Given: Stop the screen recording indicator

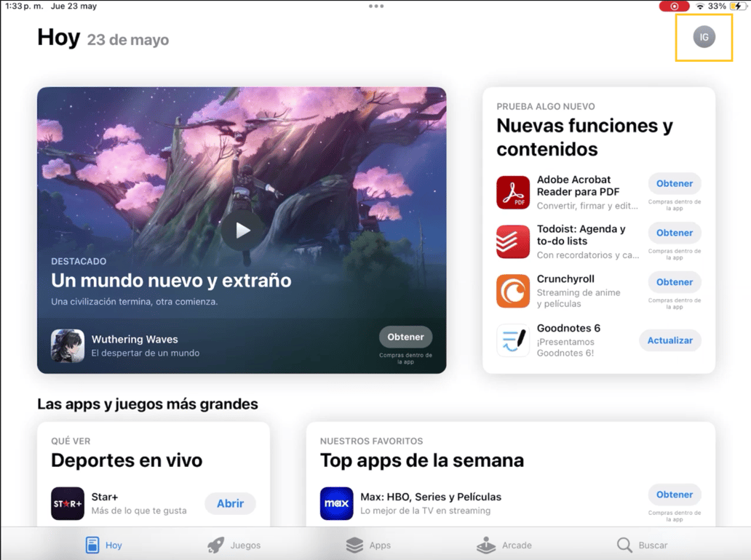Looking at the screenshot, I should [673, 6].
